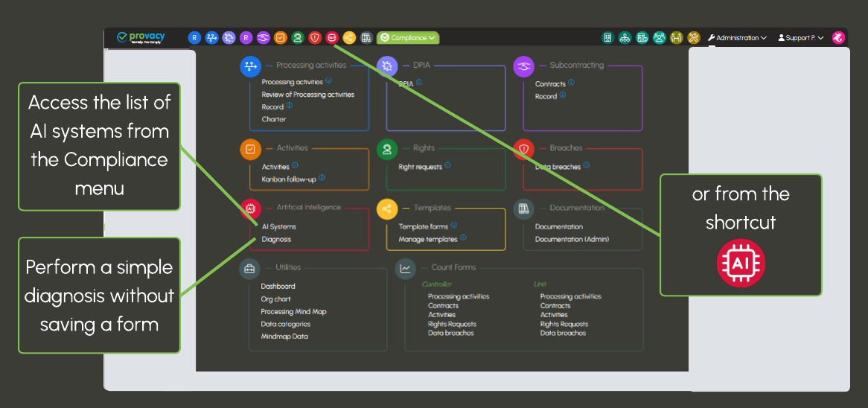Open the orange checkbox Activities toolbar shortcut
Screen dimensions: 868x408
coord(281,37)
